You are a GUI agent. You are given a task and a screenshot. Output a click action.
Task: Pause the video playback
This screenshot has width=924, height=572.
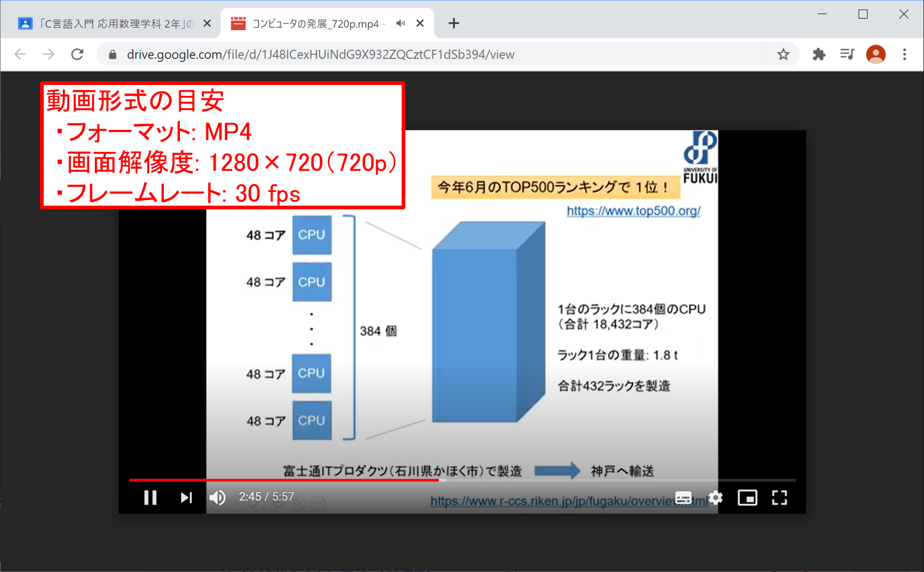click(150, 497)
